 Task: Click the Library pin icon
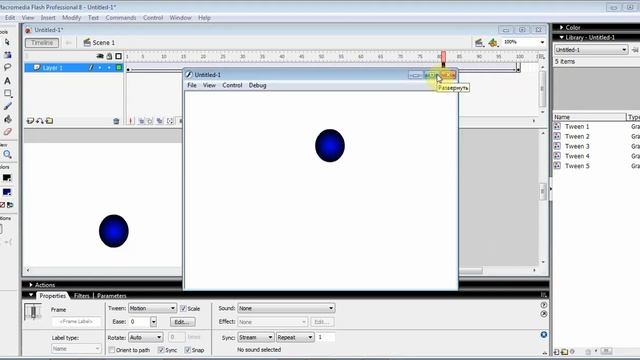pyautogui.click(x=635, y=50)
